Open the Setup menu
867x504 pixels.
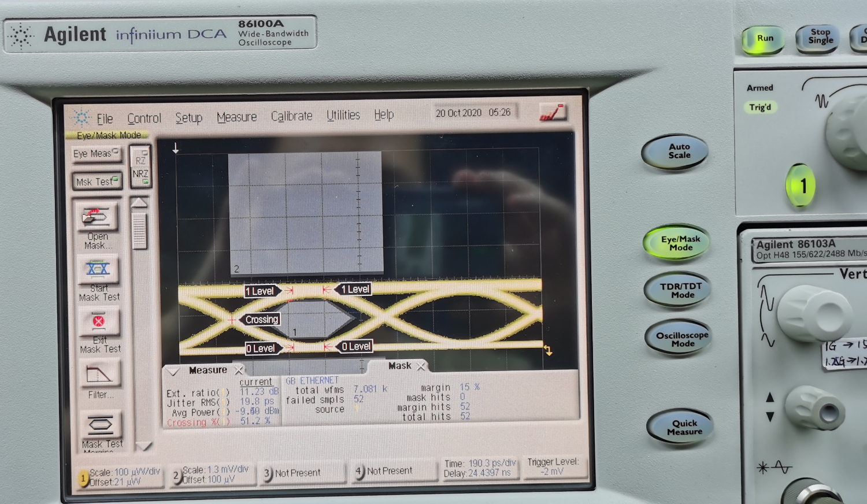pyautogui.click(x=189, y=118)
